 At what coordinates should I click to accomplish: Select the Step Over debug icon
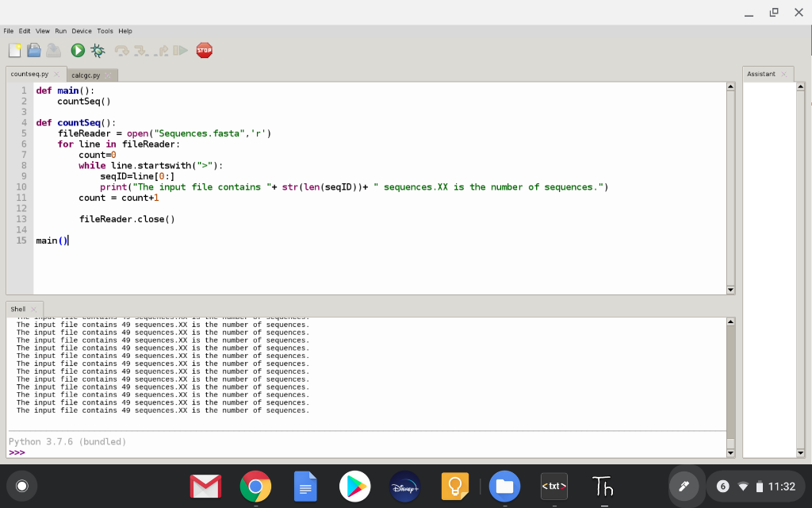click(x=121, y=50)
